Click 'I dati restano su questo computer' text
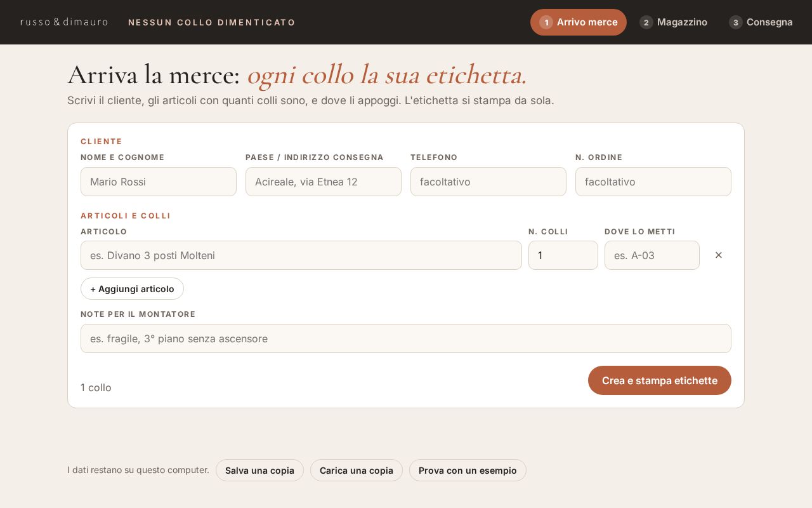Screen dimensions: 812x508 pos(138,470)
